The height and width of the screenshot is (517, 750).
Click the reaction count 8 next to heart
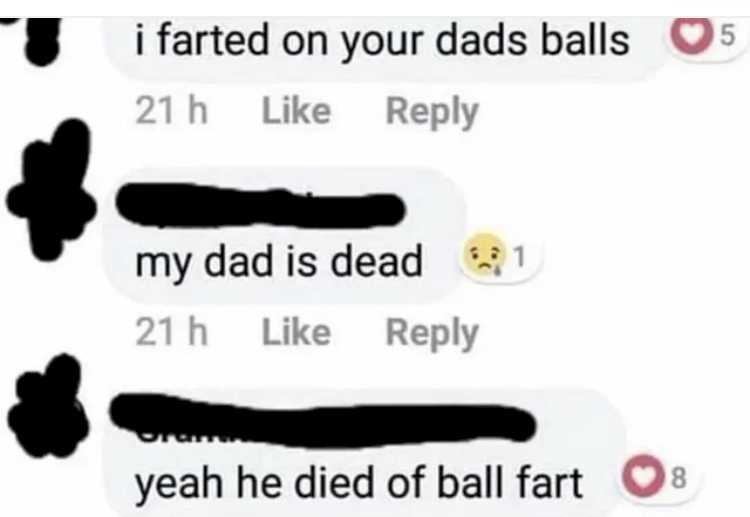coord(680,478)
